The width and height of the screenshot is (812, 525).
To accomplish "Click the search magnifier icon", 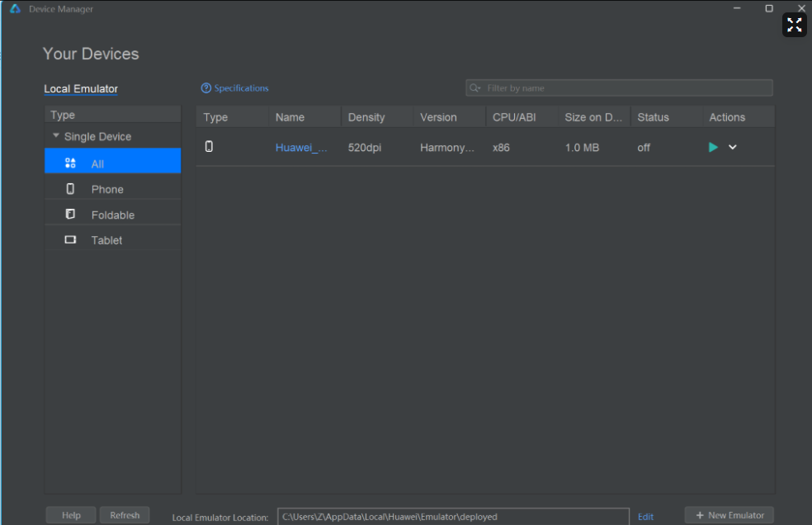I will pyautogui.click(x=474, y=88).
